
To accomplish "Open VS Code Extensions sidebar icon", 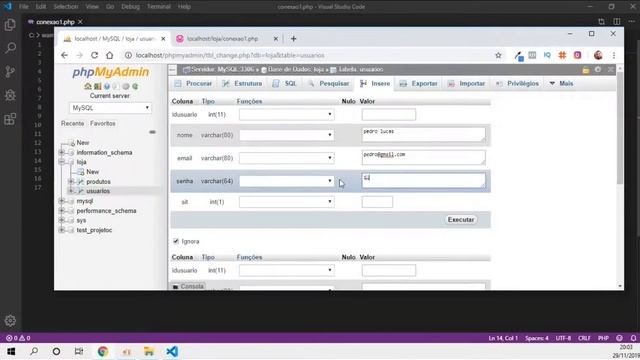I will [x=10, y=119].
